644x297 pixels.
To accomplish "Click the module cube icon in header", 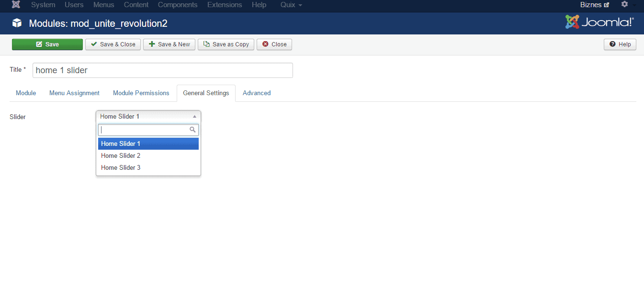I will (17, 23).
